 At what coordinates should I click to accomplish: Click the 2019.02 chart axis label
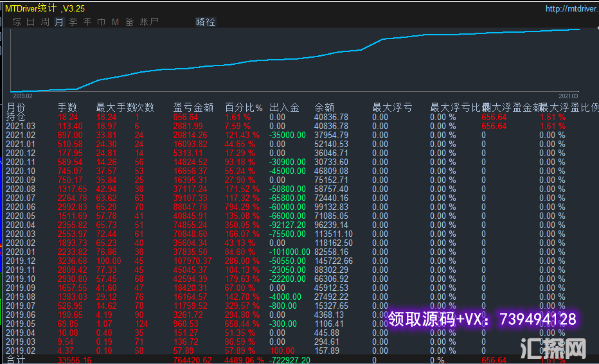pos(22,96)
